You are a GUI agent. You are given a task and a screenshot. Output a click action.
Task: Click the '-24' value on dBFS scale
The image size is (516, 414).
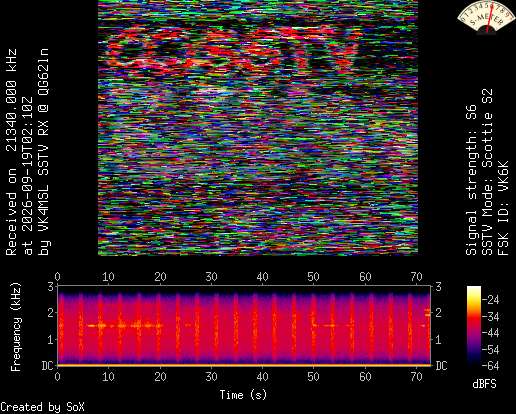coord(491,300)
